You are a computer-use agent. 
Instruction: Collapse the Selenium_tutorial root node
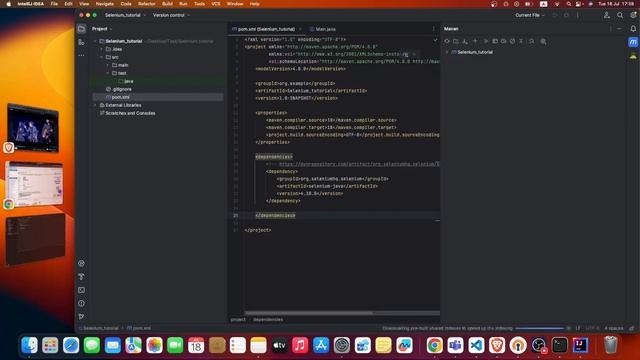(x=96, y=41)
